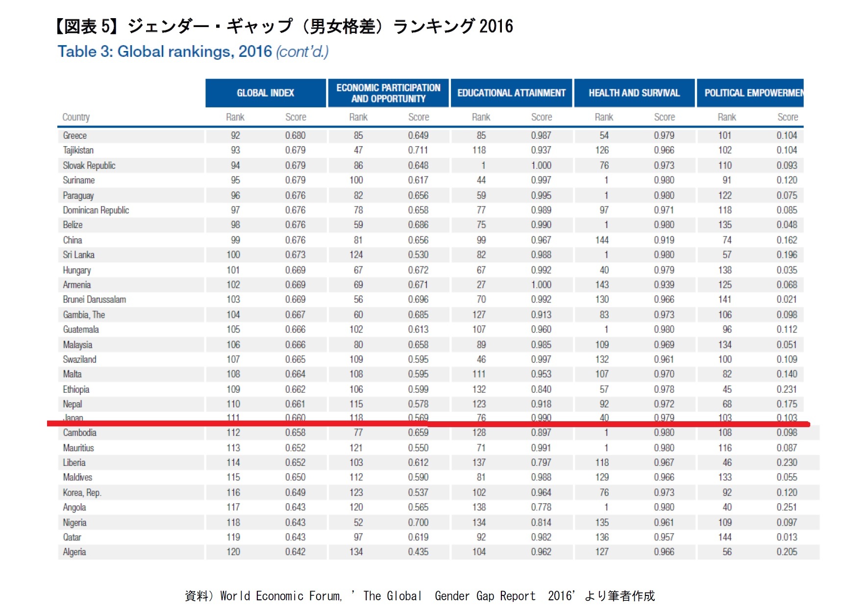Select Nigeria's Economic Participation rank 52
Viewport: 868px width, 616px height.
358,522
